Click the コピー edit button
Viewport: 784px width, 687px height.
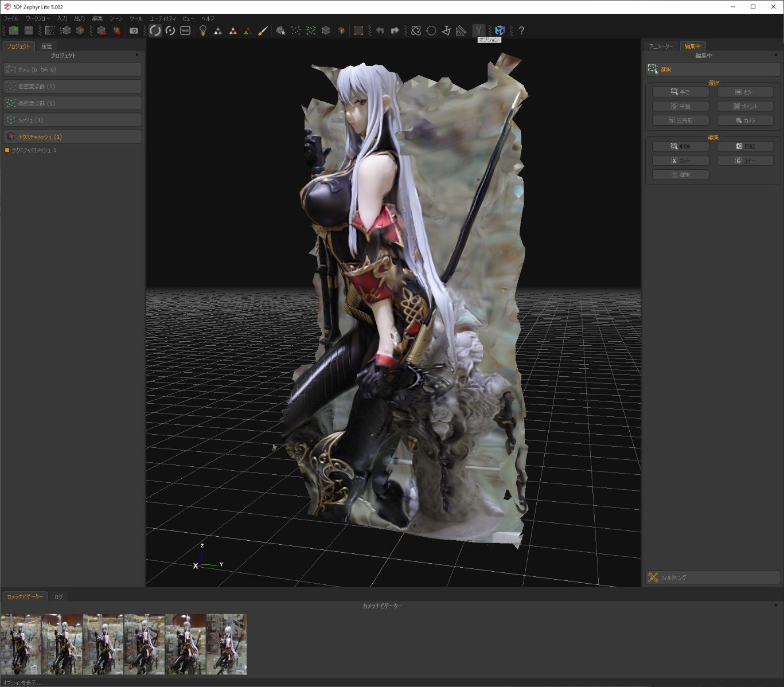tap(746, 161)
